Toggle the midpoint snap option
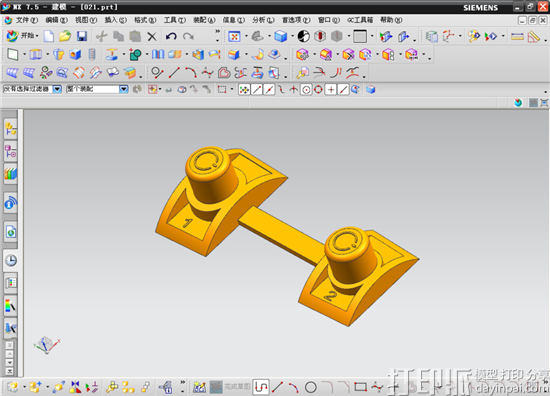550x396 pixels. point(269,90)
